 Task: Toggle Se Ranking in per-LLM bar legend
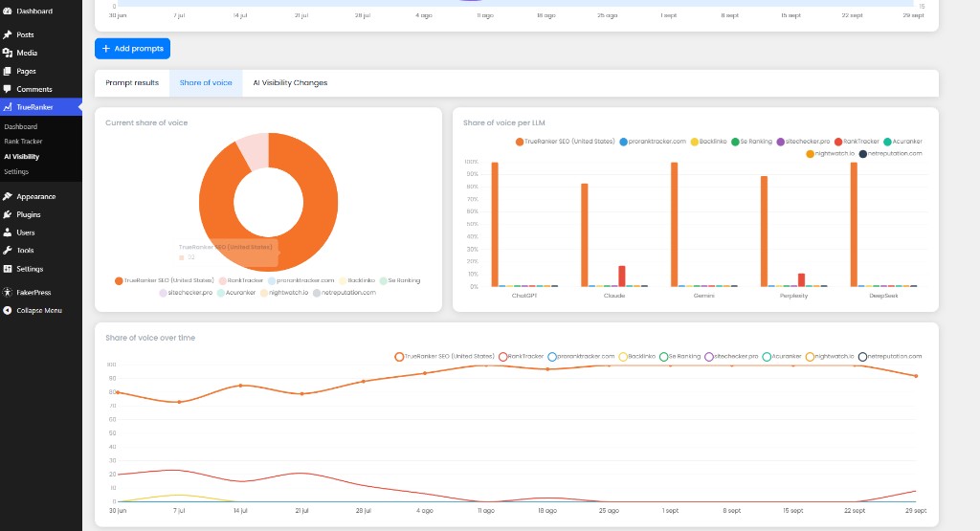pos(752,142)
